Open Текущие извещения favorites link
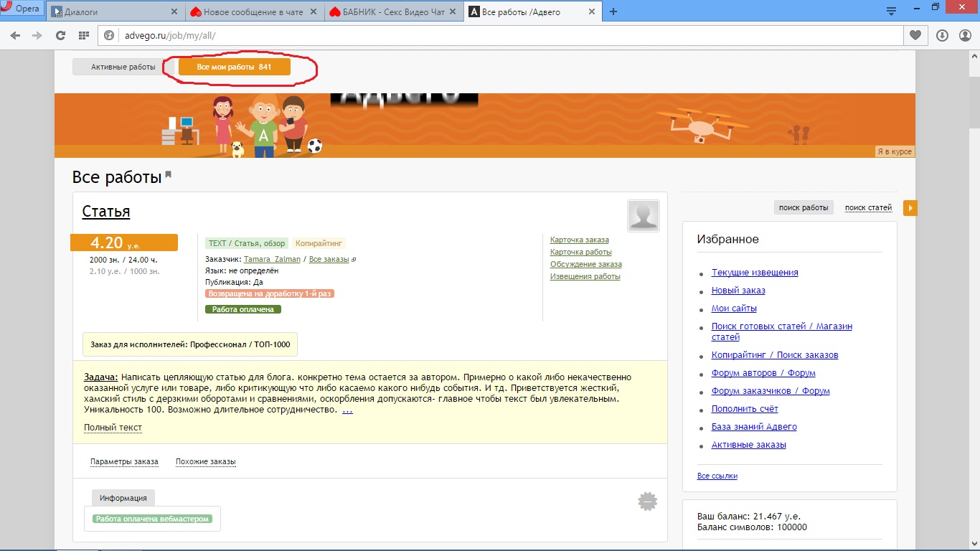 [755, 273]
